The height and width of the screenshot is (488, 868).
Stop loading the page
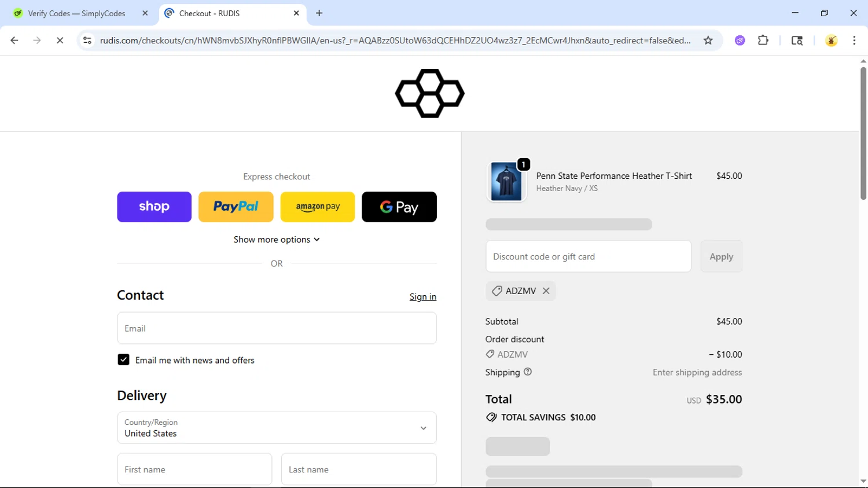[60, 41]
